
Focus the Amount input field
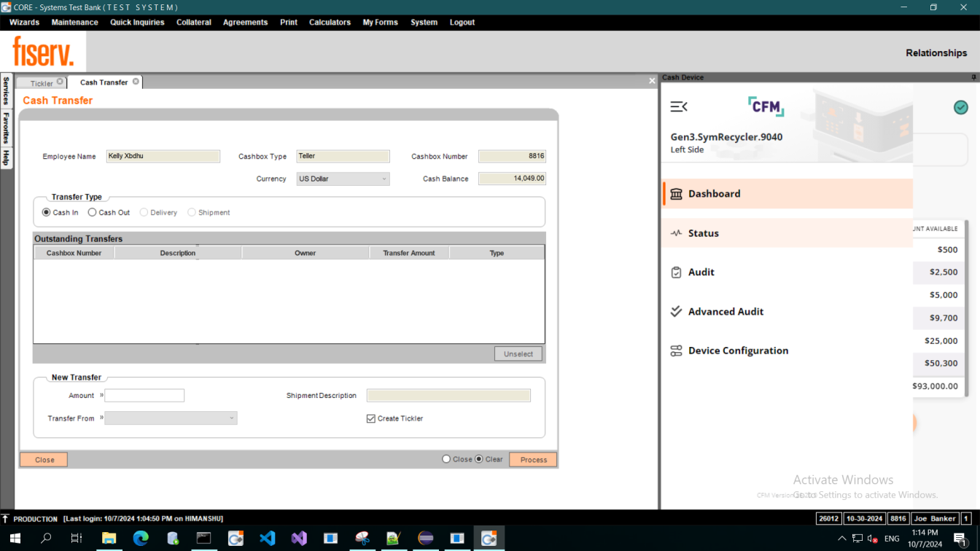[144, 396]
